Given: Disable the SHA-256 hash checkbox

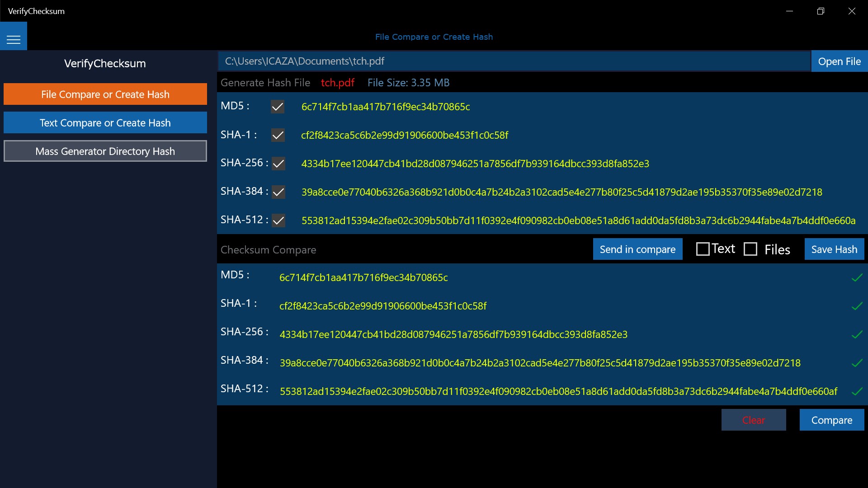Looking at the screenshot, I should point(278,164).
